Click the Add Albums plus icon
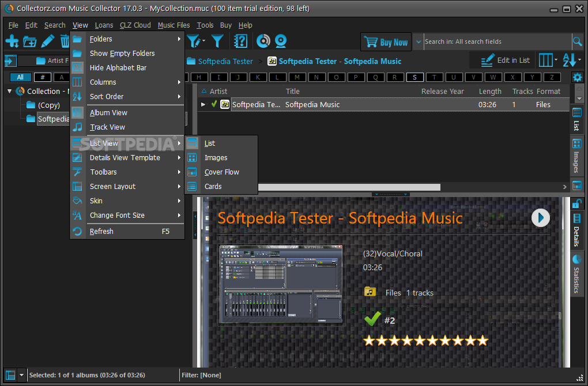 [12, 41]
